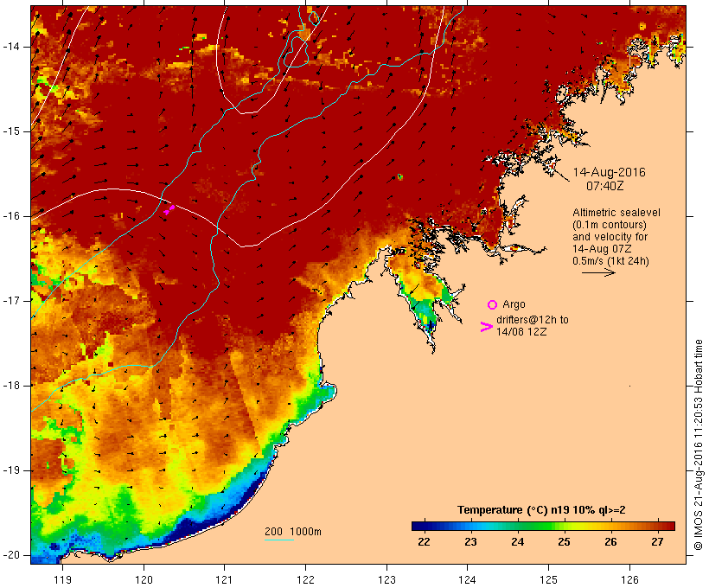Click the 'Argo' legend label

click(x=514, y=305)
